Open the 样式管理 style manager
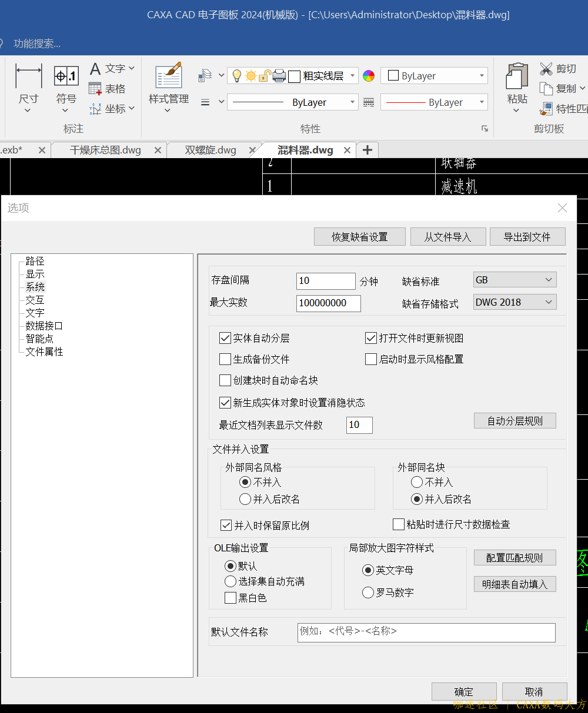Image resolution: width=588 pixels, height=713 pixels. pos(169,77)
